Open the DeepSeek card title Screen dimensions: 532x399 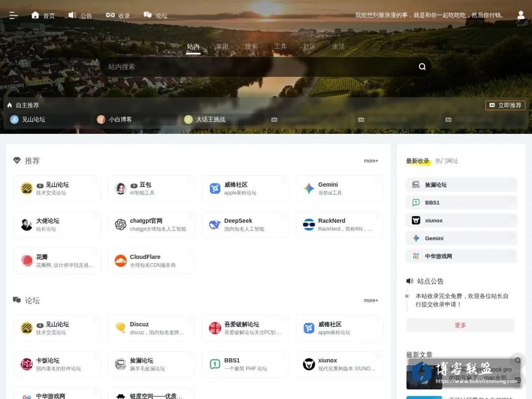[238, 221]
